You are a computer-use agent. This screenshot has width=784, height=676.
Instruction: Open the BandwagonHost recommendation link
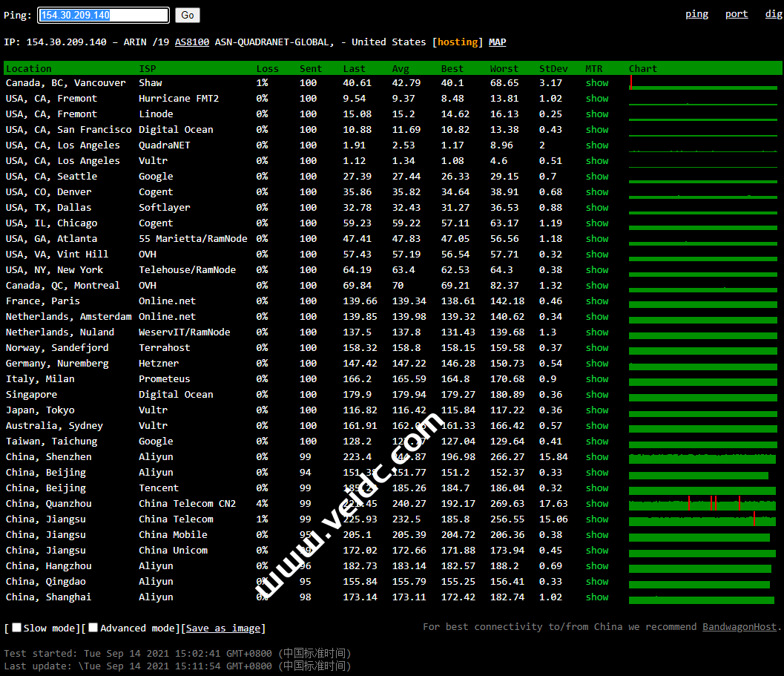[739, 627]
